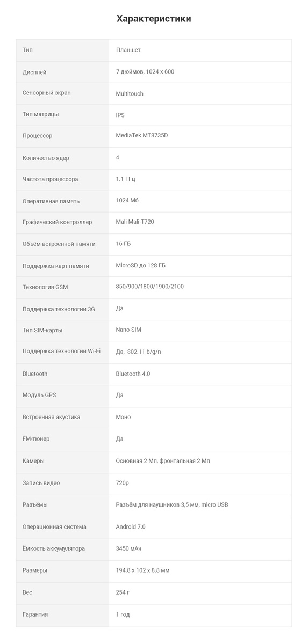
Task: Click the Дисплей row label
Action: click(x=34, y=72)
